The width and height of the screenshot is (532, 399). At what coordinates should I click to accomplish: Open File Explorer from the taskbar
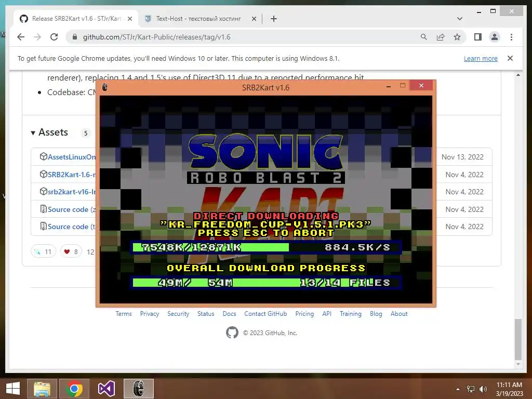point(42,389)
